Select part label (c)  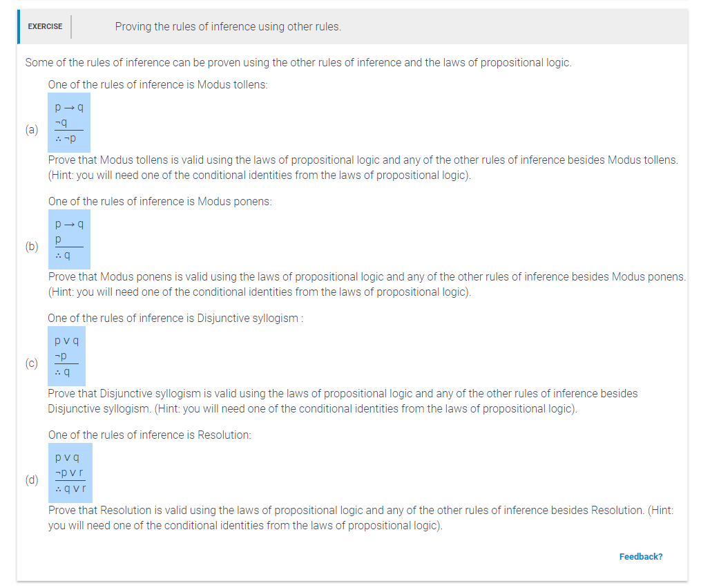point(31,363)
